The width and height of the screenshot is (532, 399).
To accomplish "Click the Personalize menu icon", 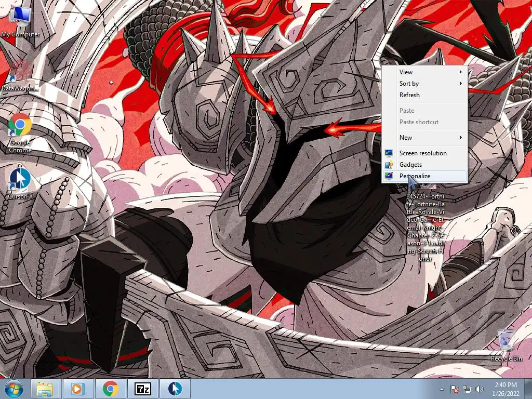I will click(389, 176).
